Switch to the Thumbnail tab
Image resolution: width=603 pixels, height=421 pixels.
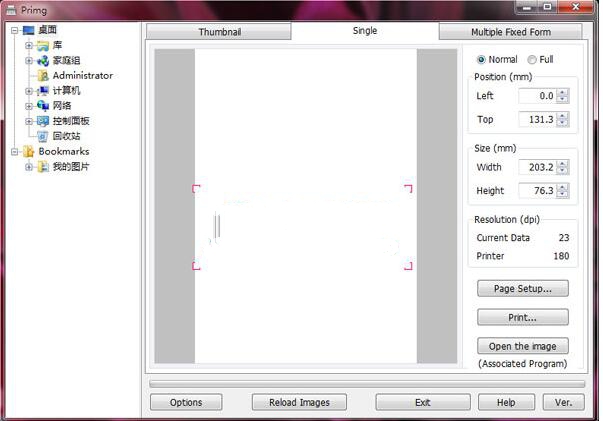pos(218,32)
